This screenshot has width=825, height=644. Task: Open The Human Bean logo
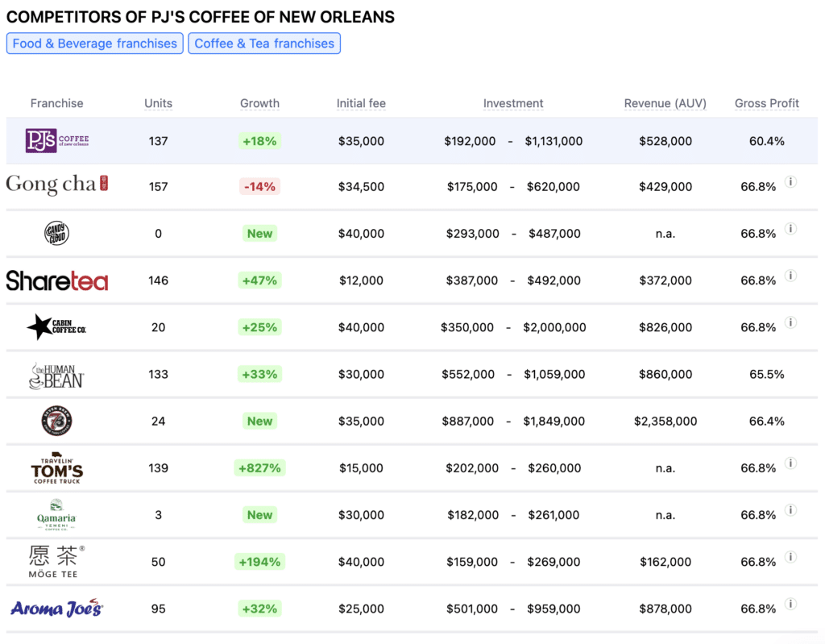(56, 376)
